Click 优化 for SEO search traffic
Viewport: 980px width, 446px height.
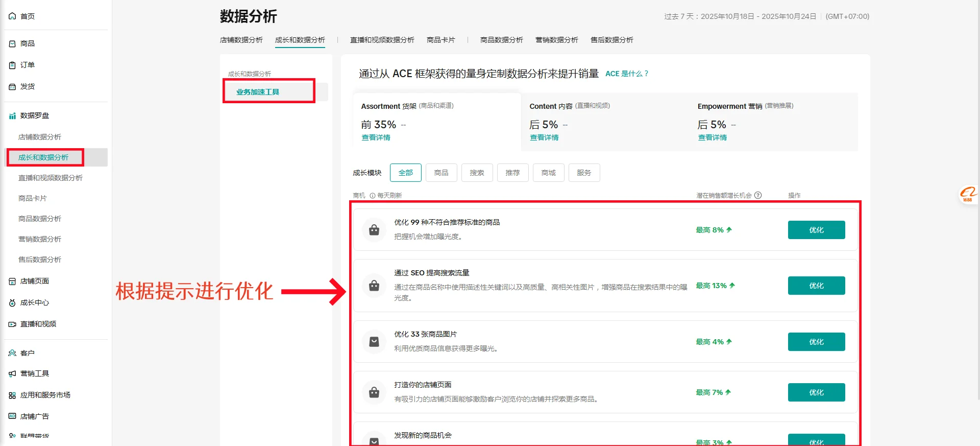click(x=816, y=286)
